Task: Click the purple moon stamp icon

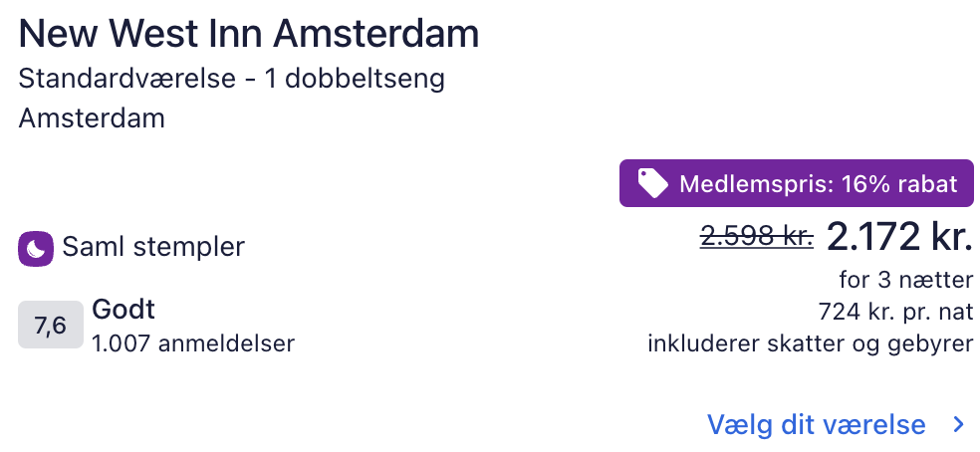Action: [x=35, y=248]
